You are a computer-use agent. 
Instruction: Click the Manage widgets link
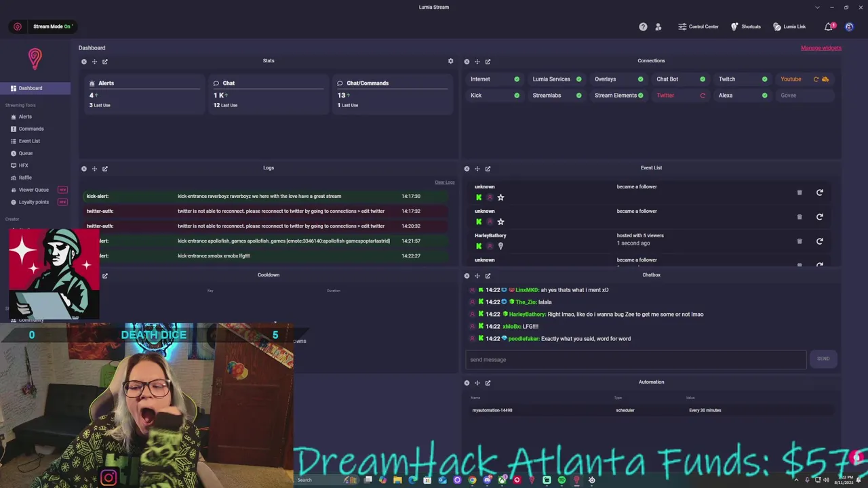pos(821,48)
